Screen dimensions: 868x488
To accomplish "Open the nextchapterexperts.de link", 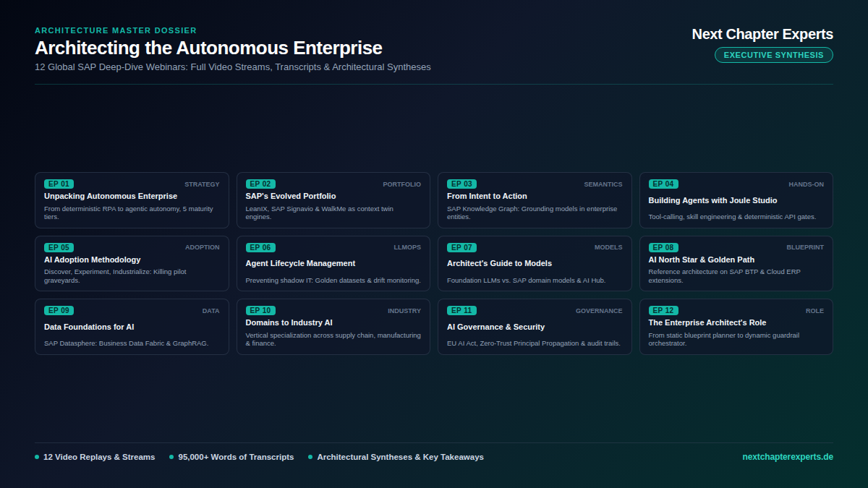I will point(788,457).
